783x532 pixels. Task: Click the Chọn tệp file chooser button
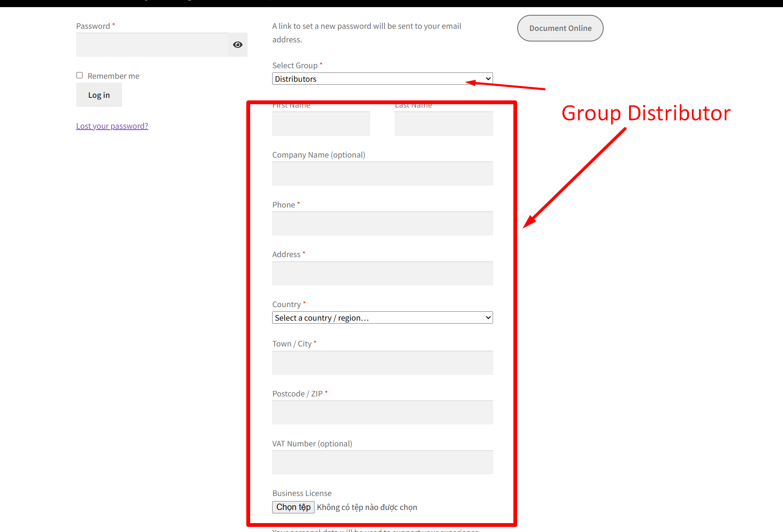click(293, 507)
